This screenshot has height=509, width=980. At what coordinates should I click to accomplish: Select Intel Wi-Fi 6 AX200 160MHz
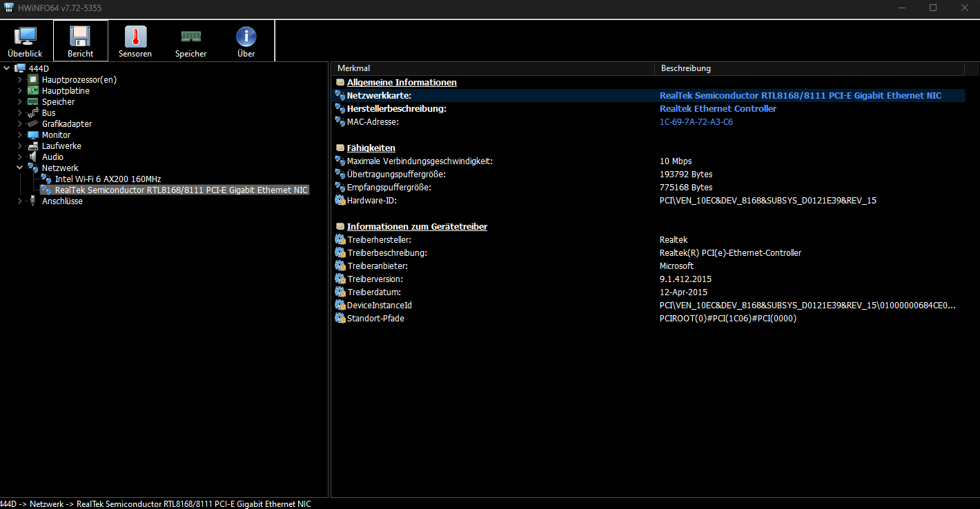click(x=108, y=179)
